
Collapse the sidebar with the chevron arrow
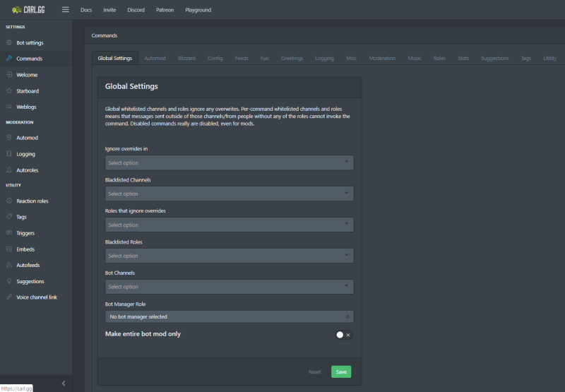(64, 383)
